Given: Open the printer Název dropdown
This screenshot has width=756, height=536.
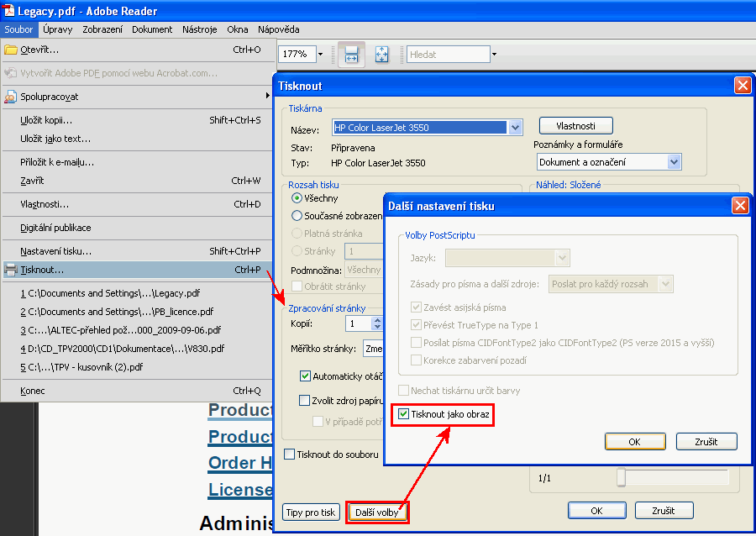Looking at the screenshot, I should click(515, 128).
